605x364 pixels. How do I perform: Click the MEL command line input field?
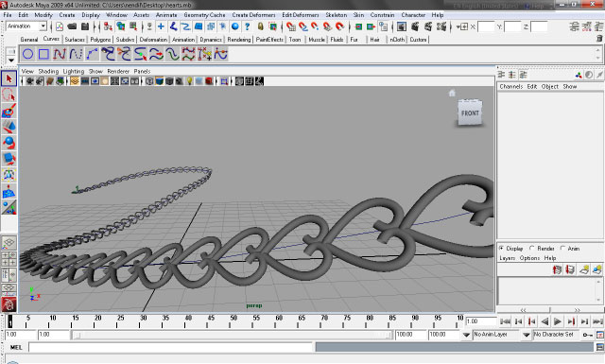coord(170,347)
